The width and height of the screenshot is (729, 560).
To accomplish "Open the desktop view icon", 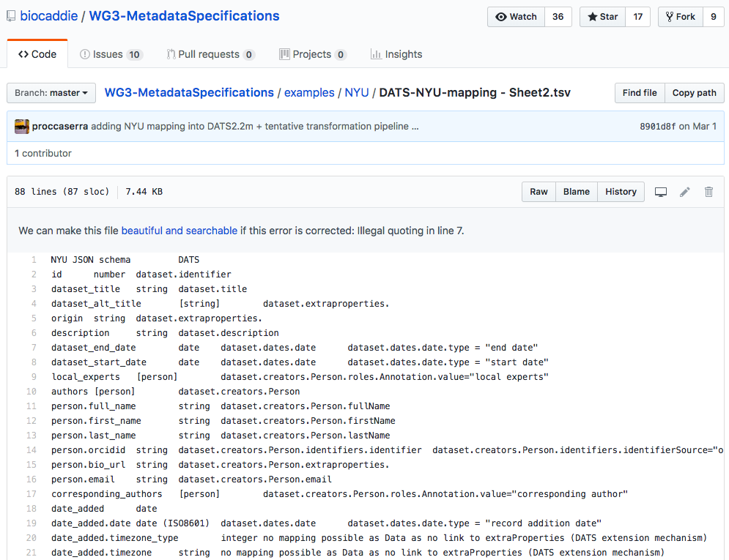I will coord(661,192).
